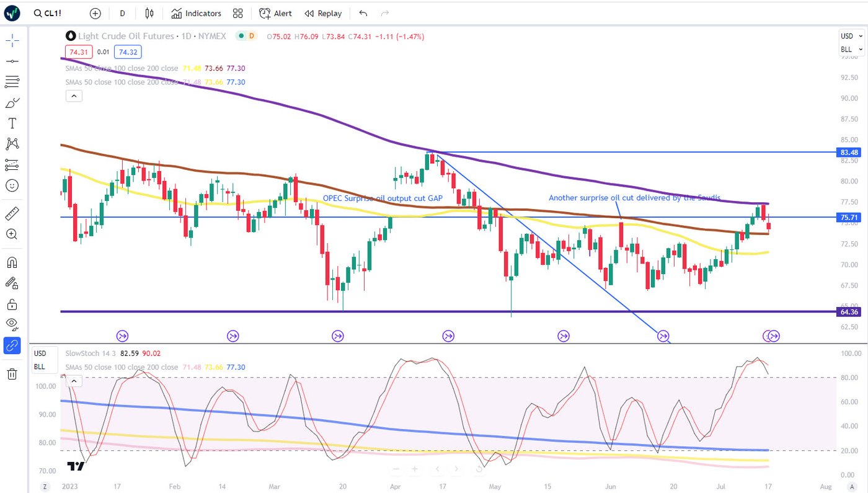Open the emoji icons tool
The image size is (868, 493).
tap(12, 185)
